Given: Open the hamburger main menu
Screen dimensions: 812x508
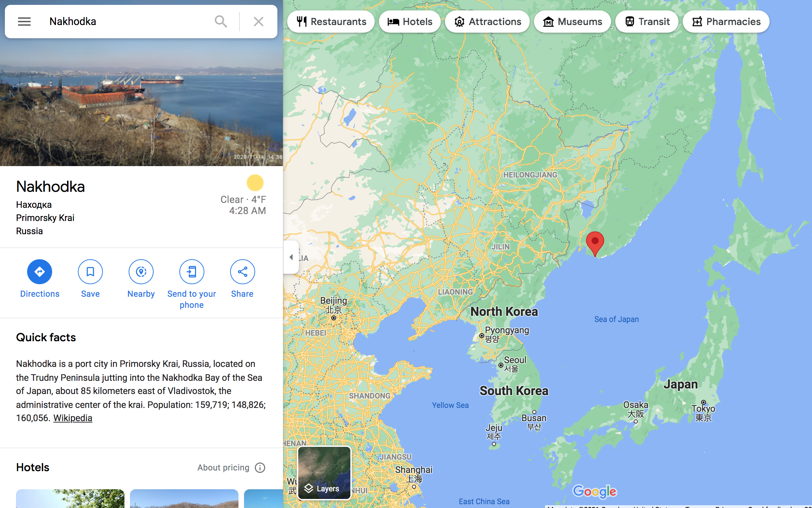Looking at the screenshot, I should click(x=24, y=22).
